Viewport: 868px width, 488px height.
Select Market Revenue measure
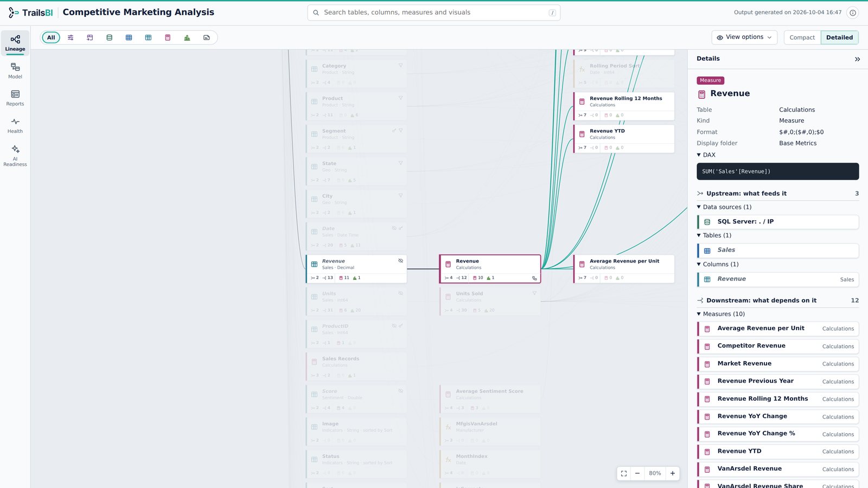tap(778, 364)
